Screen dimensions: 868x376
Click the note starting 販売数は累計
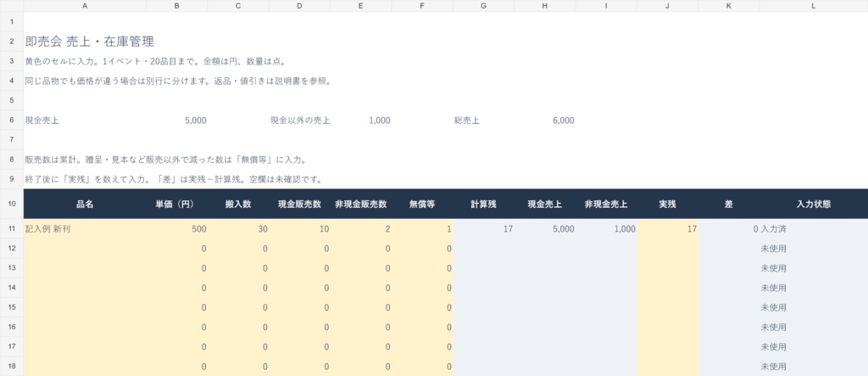point(165,160)
